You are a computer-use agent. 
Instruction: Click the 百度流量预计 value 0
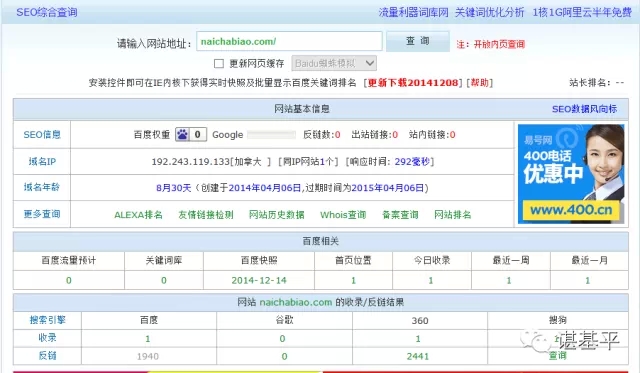(69, 280)
